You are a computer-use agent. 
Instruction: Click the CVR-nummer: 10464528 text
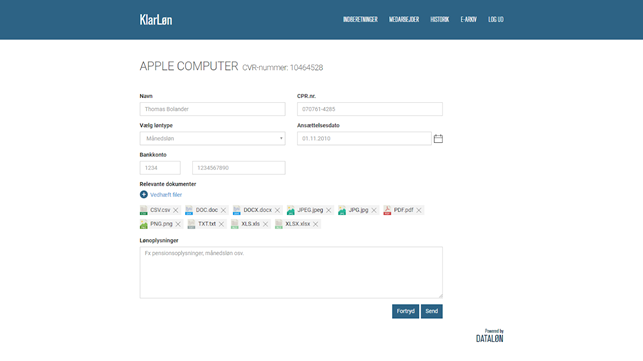283,68
